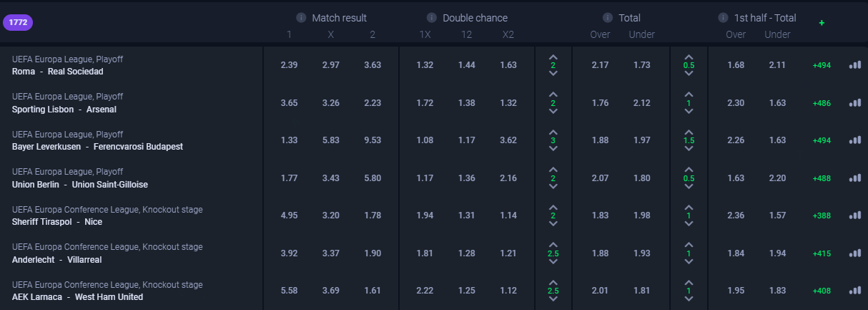Increase 1st half total for Sporting Lisbon - Arsenal
The width and height of the screenshot is (868, 310).
[x=689, y=94]
